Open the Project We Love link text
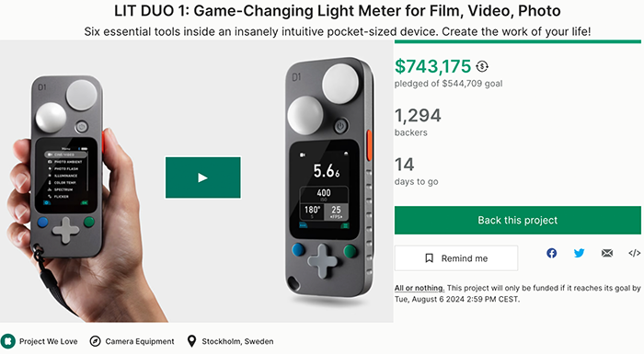This screenshot has height=354, width=644. point(49,341)
